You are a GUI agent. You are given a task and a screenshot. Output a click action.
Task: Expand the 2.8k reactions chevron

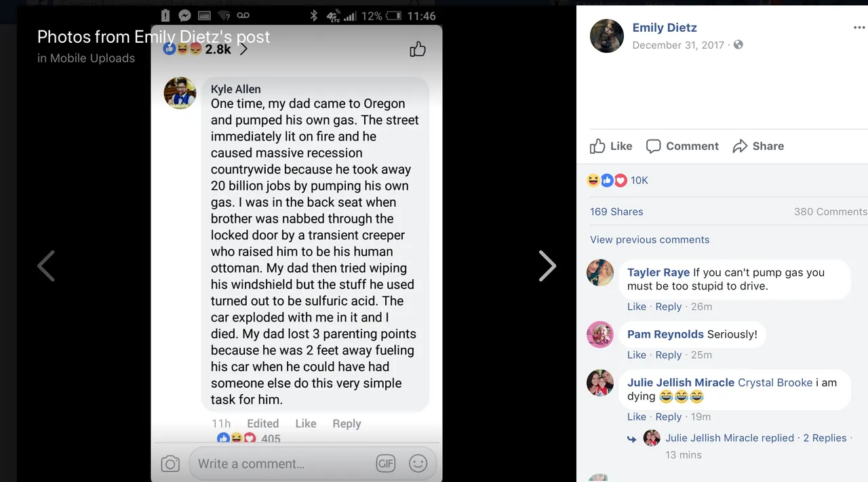click(243, 49)
